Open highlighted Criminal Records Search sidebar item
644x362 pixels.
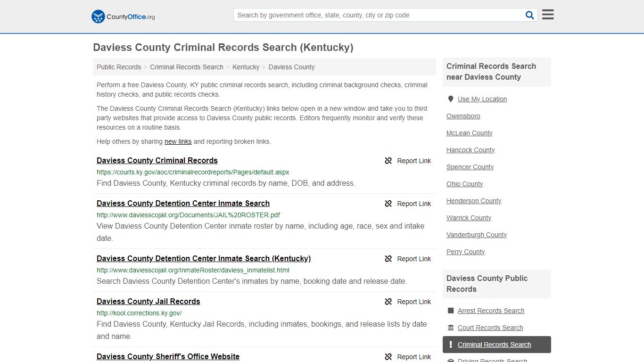point(496,345)
